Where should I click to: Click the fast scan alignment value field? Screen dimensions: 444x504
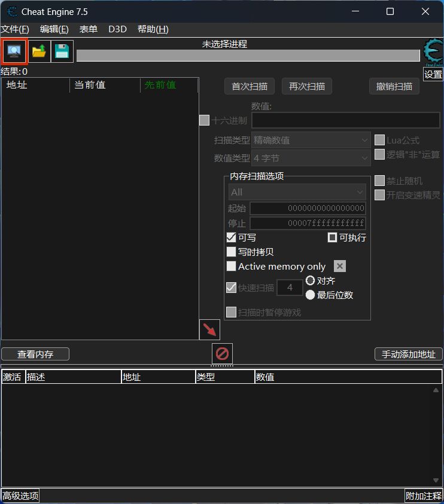290,288
